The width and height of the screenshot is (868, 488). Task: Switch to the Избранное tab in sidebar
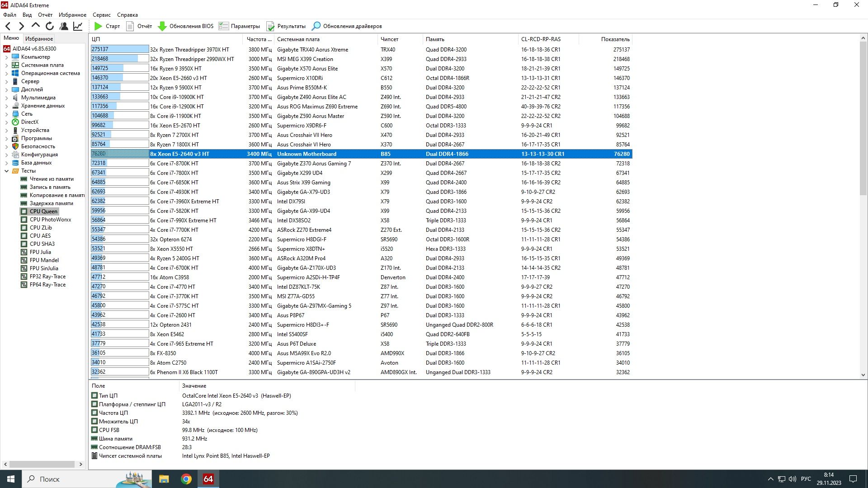pos(39,39)
